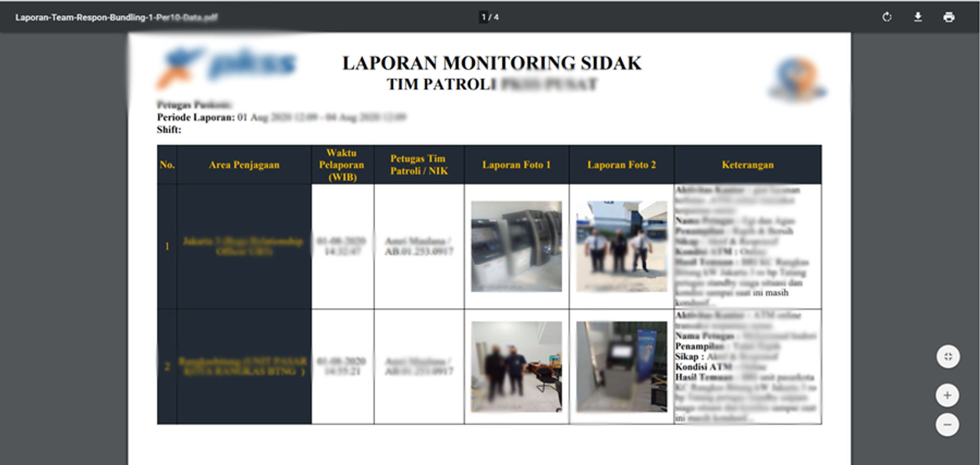
Task: Click the 'Waktu Pelaporan (WIB)' column header
Action: [x=342, y=165]
